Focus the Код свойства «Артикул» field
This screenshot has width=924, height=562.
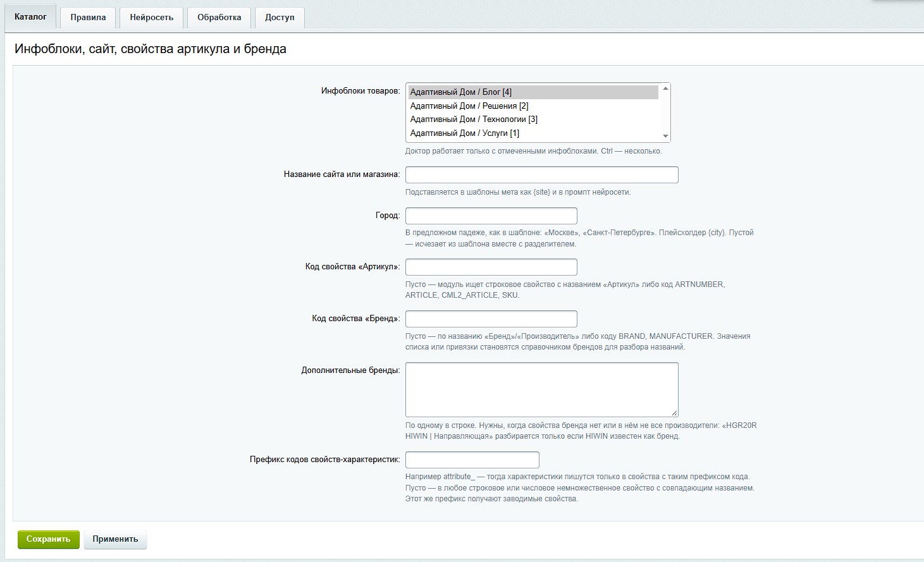[x=491, y=267]
